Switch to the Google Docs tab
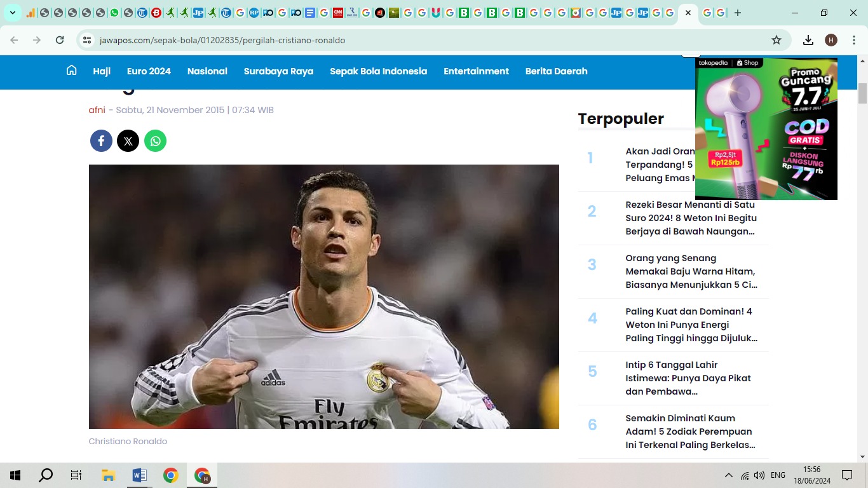Image resolution: width=868 pixels, height=488 pixels. coord(310,13)
